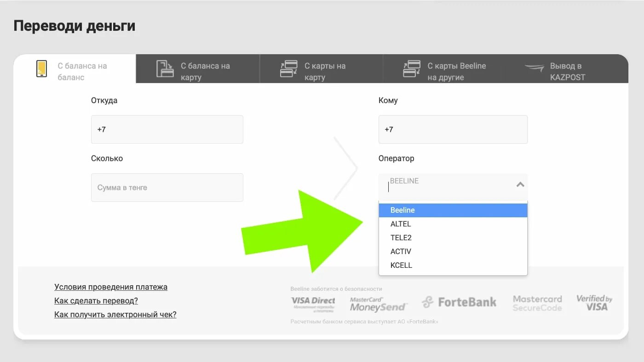Screen dimensions: 644x362
Task: Click the Переводи деньги heading
Action: point(75,26)
